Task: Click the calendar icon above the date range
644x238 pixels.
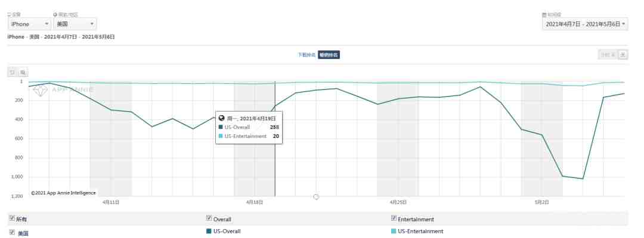Action: point(544,15)
